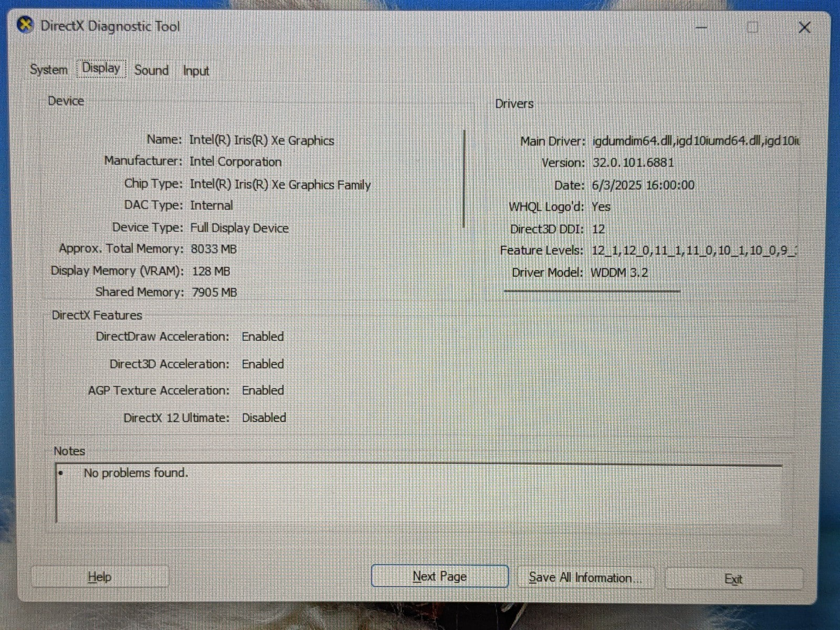Click inside the Notes text box
Screen dimensions: 840x630
click(420, 499)
